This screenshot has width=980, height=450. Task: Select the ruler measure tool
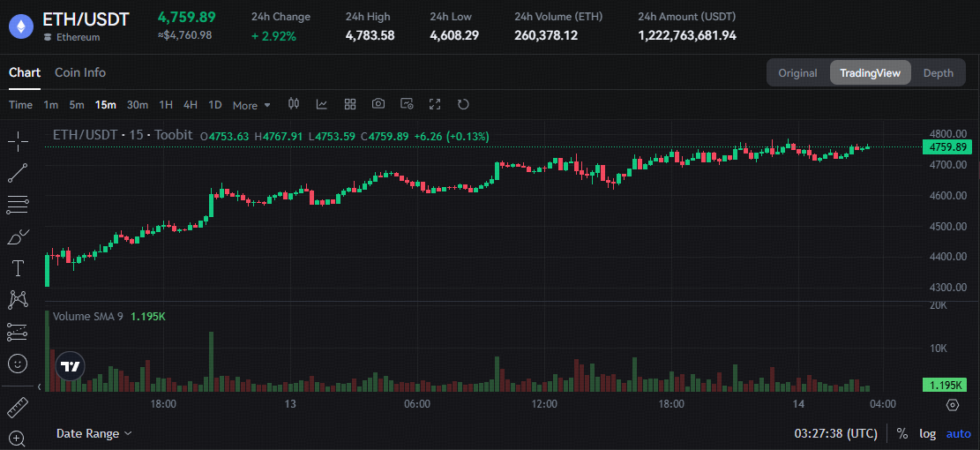tap(18, 408)
